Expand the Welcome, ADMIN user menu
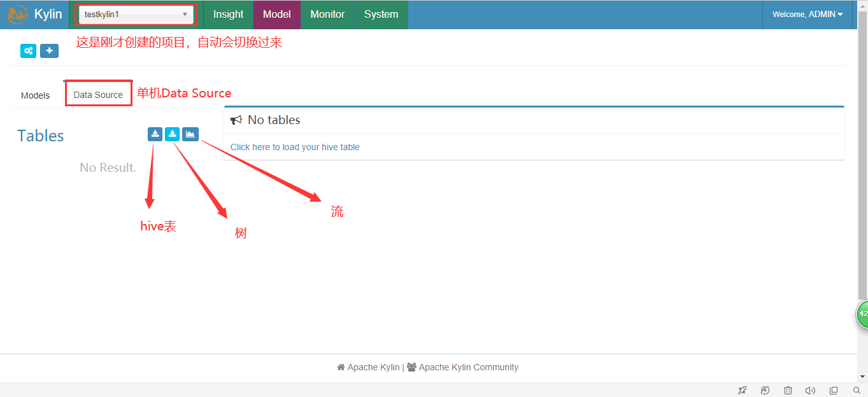This screenshot has height=397, width=868. 808,14
